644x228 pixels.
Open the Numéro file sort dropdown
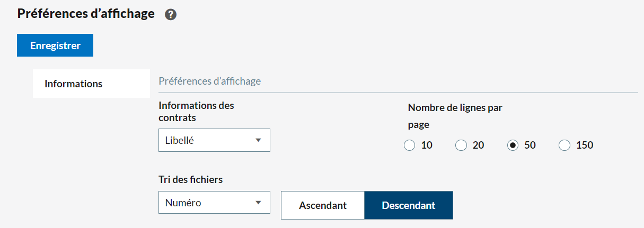coord(207,203)
